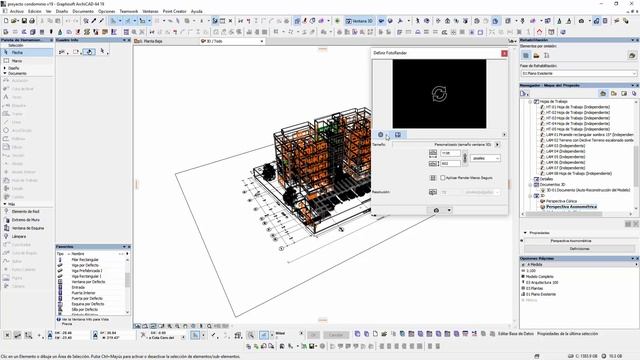Select HT-01 Hoja de Trabajo tree item

click(578, 107)
